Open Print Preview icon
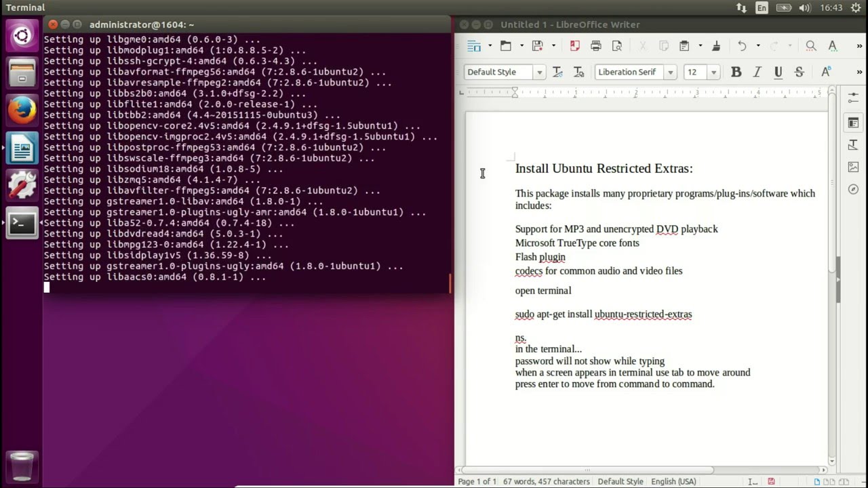 [x=616, y=46]
